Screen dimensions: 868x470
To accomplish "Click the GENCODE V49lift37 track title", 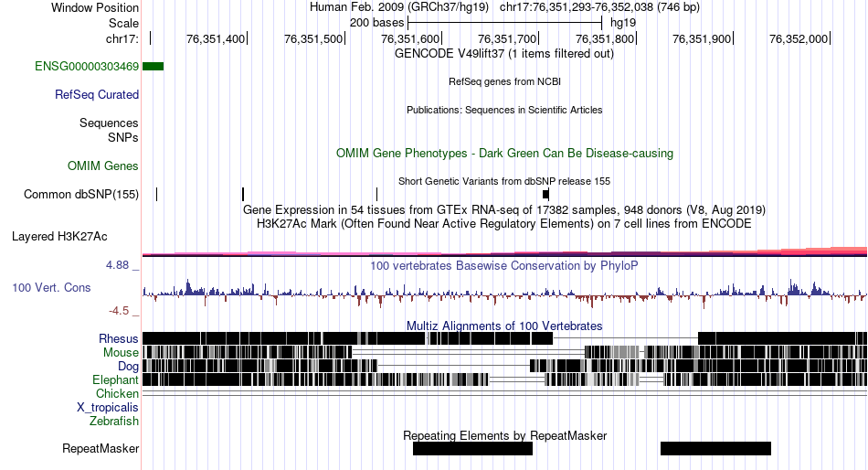I will pos(504,54).
